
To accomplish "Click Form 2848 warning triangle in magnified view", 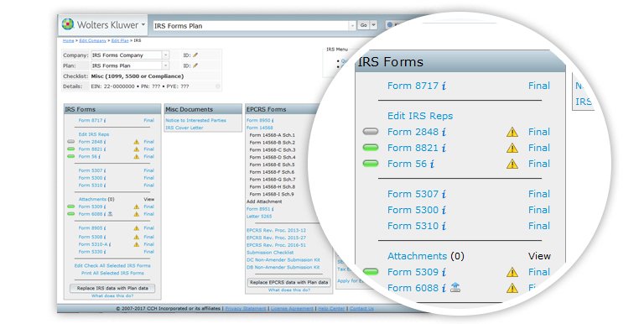I will [512, 132].
